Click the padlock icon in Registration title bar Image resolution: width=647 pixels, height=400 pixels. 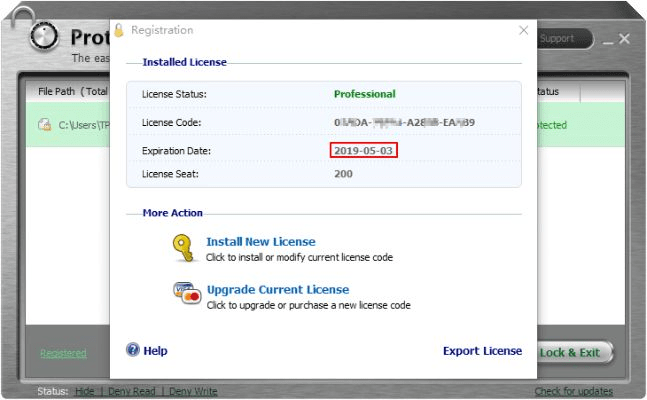(x=119, y=30)
